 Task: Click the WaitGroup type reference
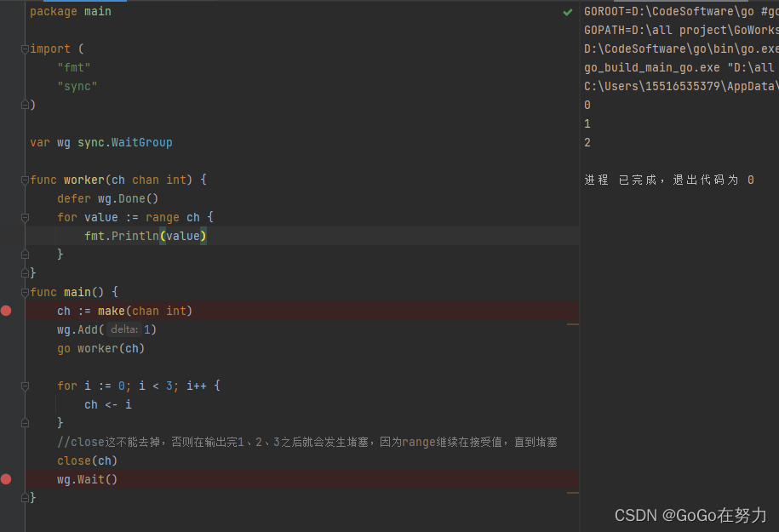141,142
